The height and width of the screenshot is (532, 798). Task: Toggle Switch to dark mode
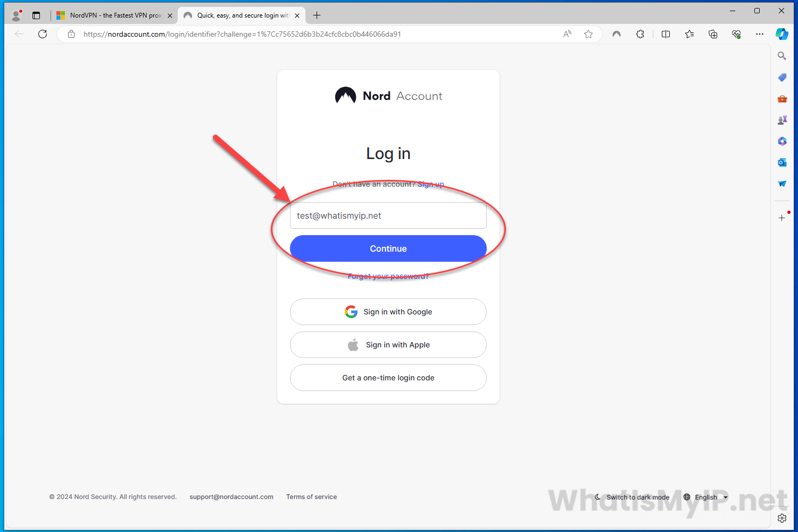click(632, 497)
